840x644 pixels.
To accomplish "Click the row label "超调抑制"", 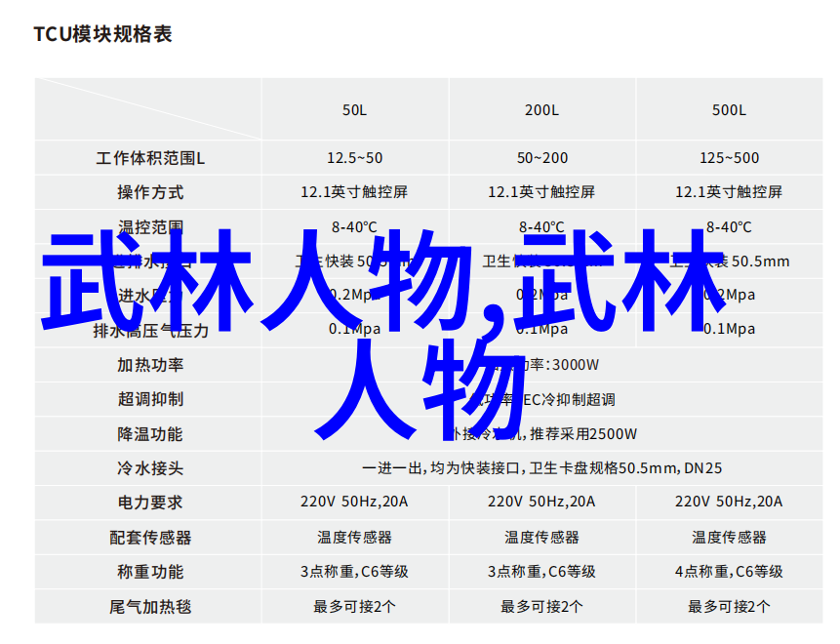I will [150, 400].
